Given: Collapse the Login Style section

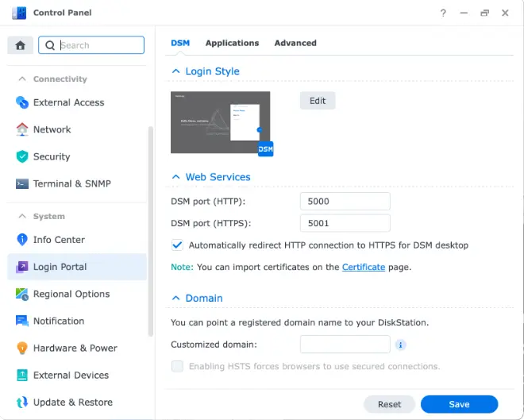Looking at the screenshot, I should point(176,71).
